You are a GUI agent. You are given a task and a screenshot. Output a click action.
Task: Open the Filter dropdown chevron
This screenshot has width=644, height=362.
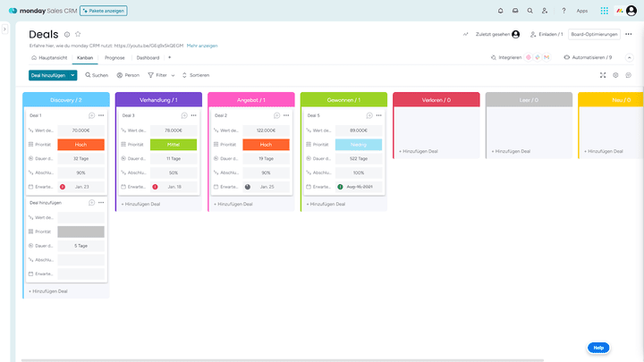click(x=173, y=75)
